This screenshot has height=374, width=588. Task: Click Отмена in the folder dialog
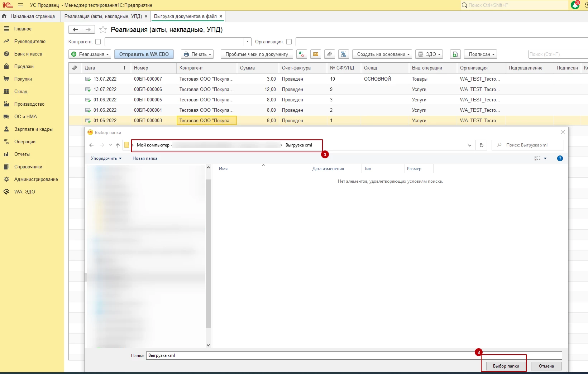point(546,366)
